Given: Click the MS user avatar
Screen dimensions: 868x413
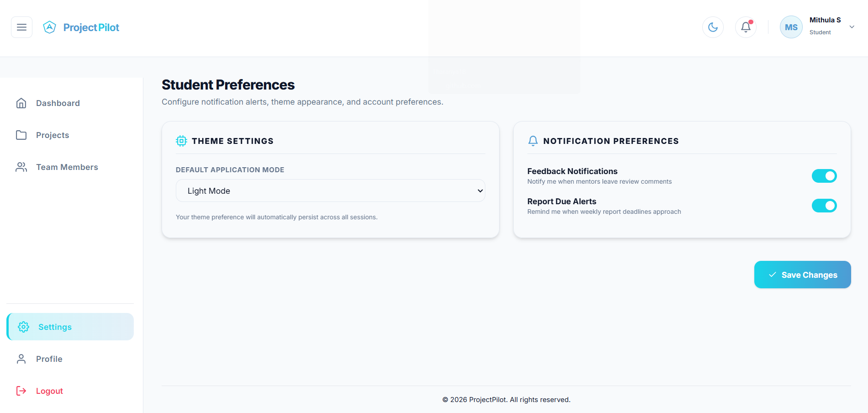Looking at the screenshot, I should coord(791,27).
